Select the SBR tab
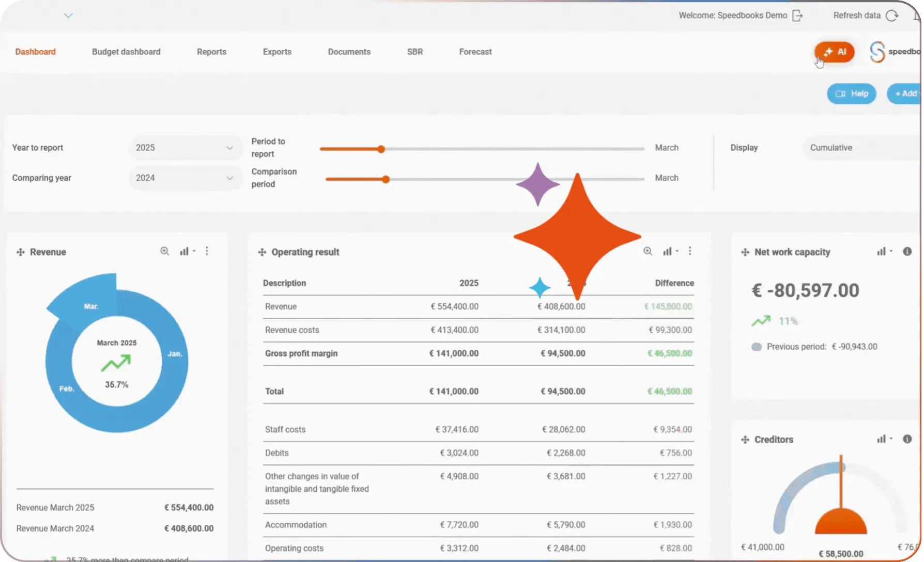 point(415,52)
